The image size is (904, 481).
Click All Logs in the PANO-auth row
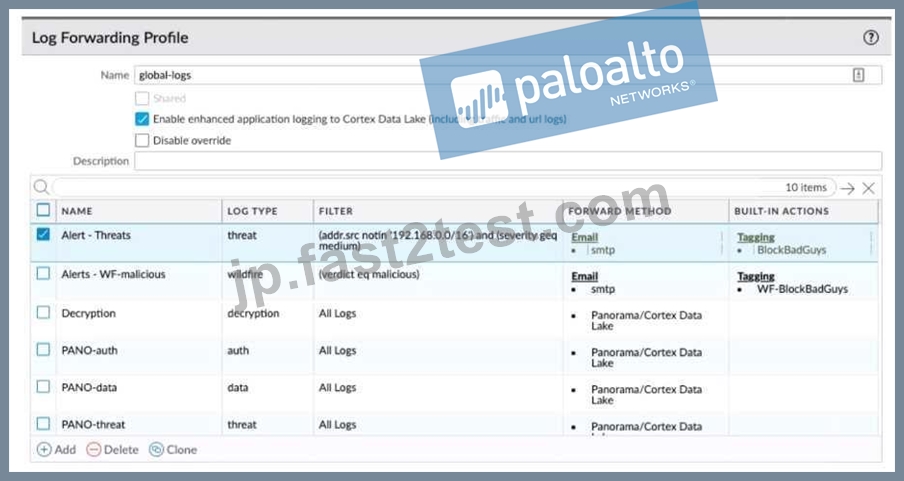pyautogui.click(x=337, y=351)
